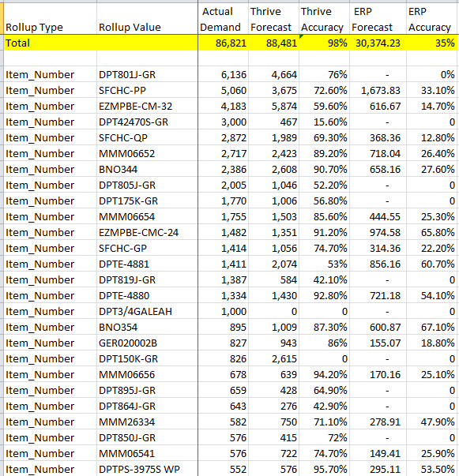Select ERP forecast value 155.07
459x476 pixels.
coord(378,343)
